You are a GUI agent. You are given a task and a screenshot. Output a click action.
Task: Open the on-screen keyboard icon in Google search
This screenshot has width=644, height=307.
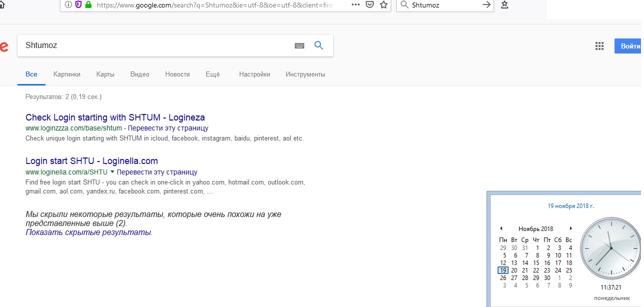click(x=299, y=45)
